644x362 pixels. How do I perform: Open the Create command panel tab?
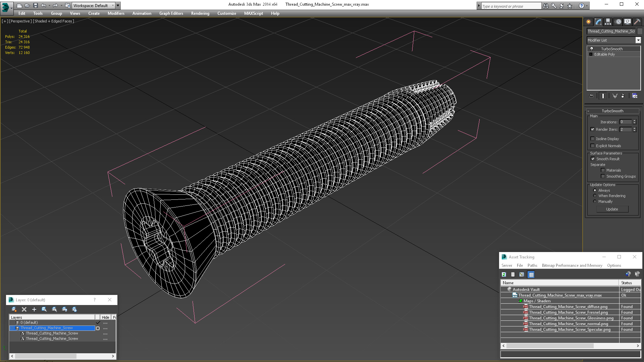[589, 22]
